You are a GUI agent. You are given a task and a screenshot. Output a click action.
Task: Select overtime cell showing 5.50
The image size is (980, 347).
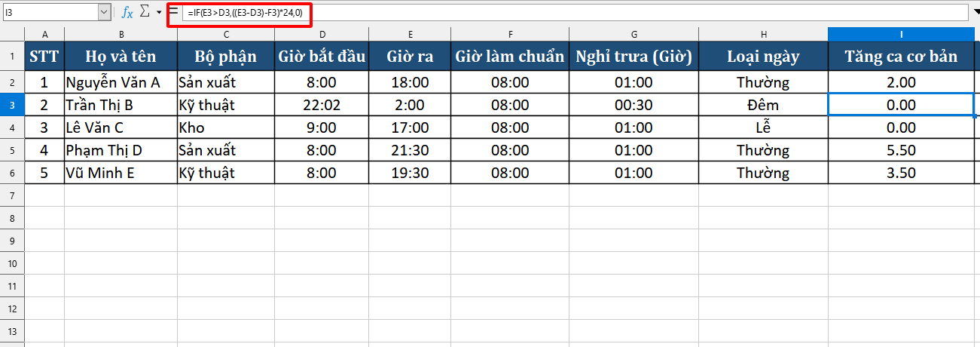pos(901,150)
